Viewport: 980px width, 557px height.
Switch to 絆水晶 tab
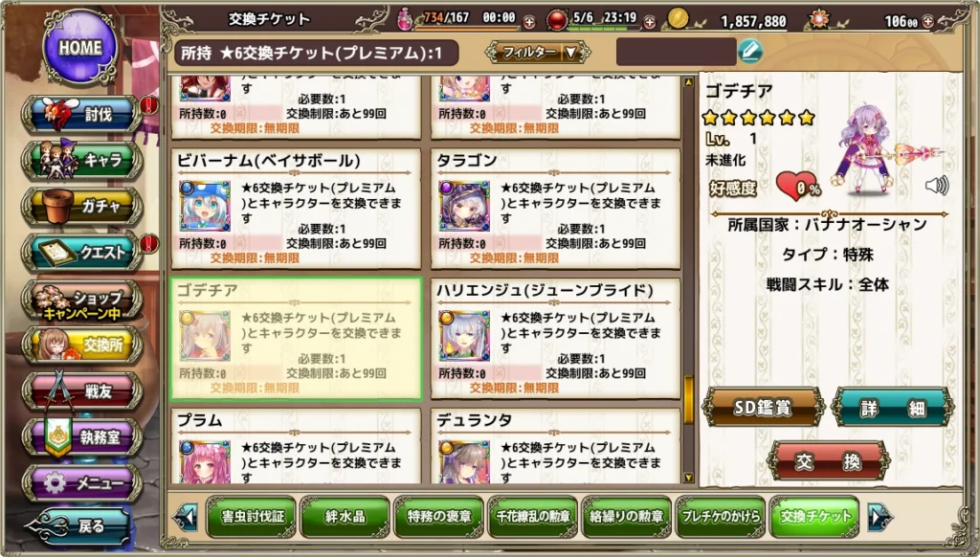pos(345,517)
